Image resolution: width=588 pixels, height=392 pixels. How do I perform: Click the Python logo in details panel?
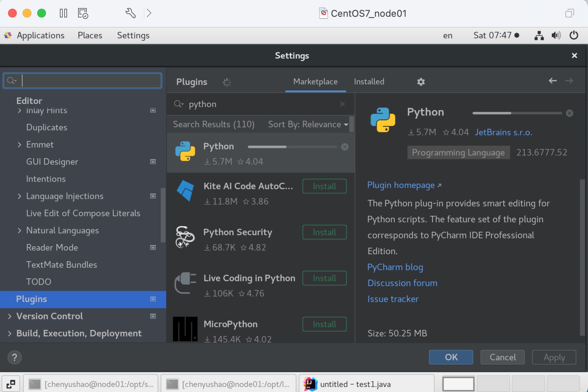pyautogui.click(x=383, y=120)
